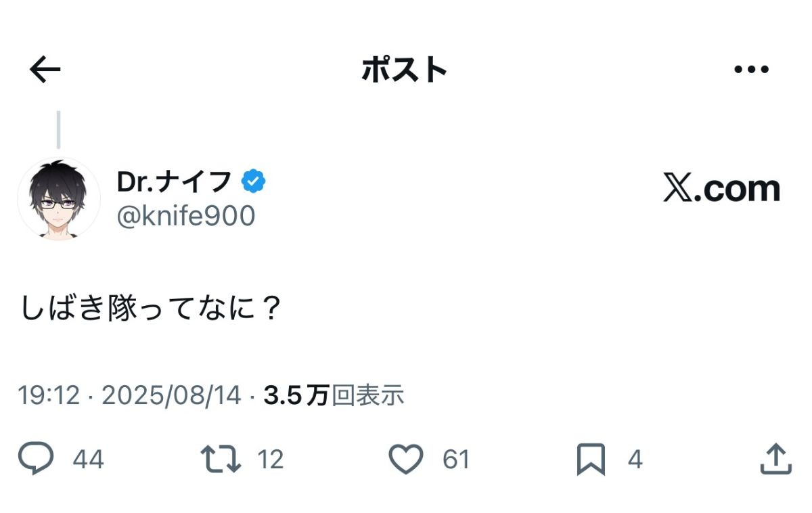Repost using the arrows icon
This screenshot has width=812, height=513.
point(221,460)
